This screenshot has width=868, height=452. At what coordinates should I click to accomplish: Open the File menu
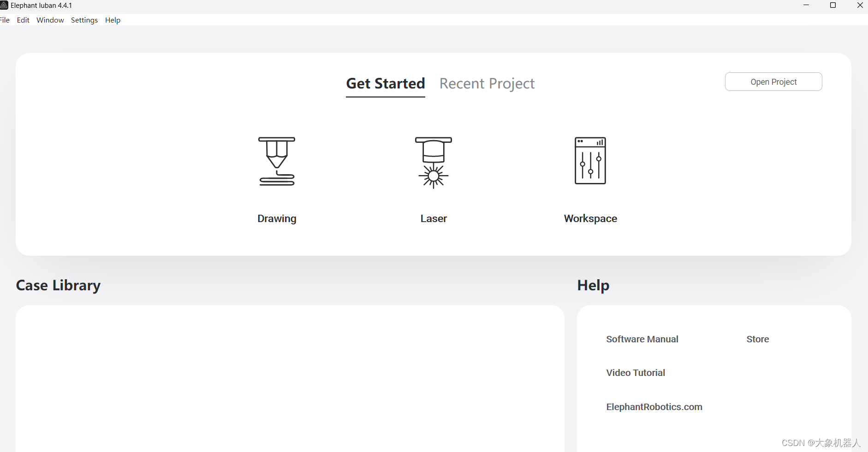5,20
